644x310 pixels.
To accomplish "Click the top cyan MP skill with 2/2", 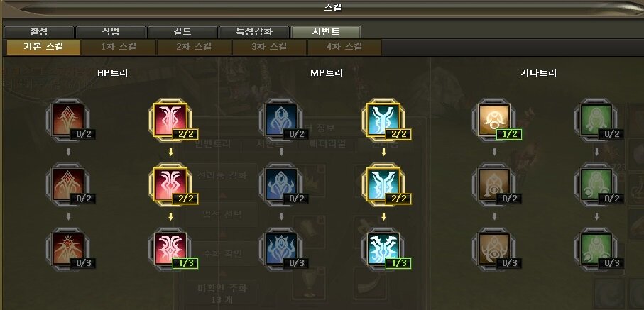I will 384,119.
